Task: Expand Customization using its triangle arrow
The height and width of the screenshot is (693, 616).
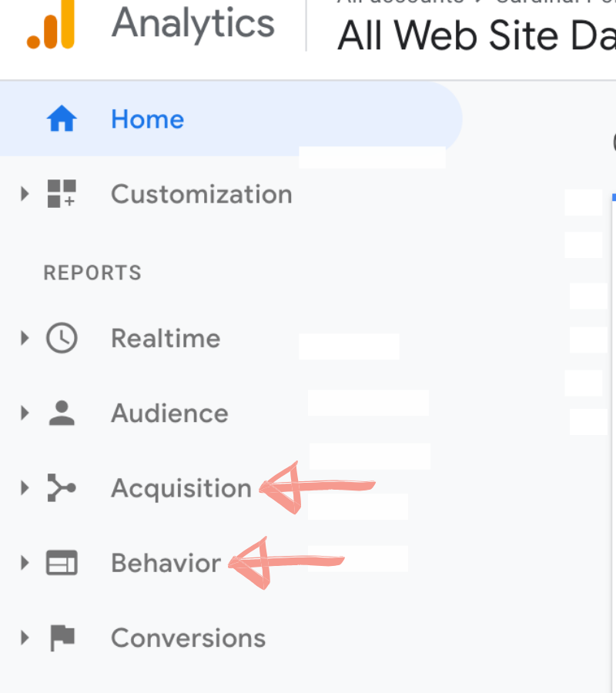Action: 25,194
